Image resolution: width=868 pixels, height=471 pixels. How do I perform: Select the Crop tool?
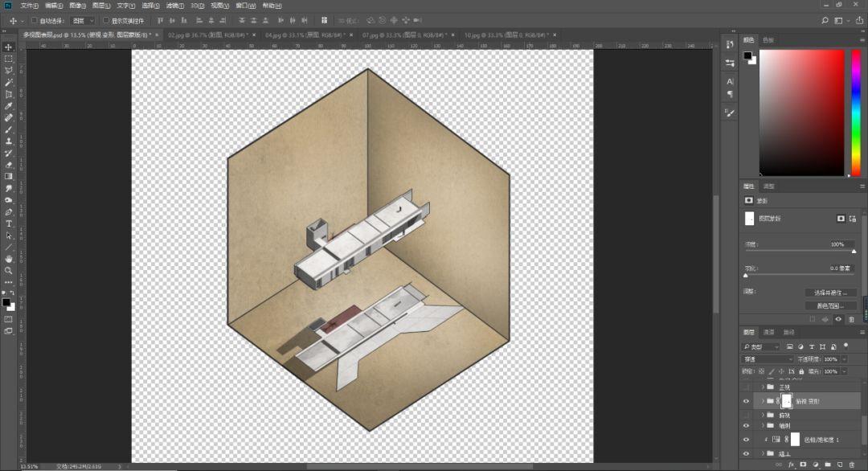click(x=8, y=94)
